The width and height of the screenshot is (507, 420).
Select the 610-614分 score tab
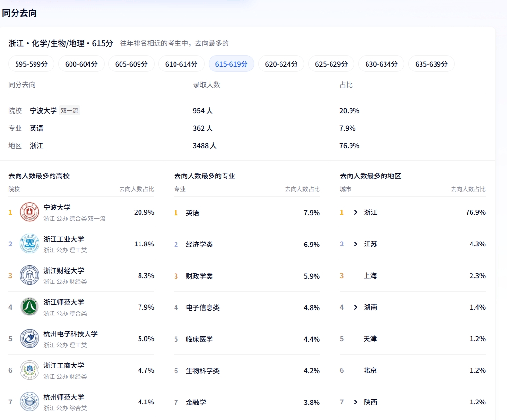tap(181, 64)
